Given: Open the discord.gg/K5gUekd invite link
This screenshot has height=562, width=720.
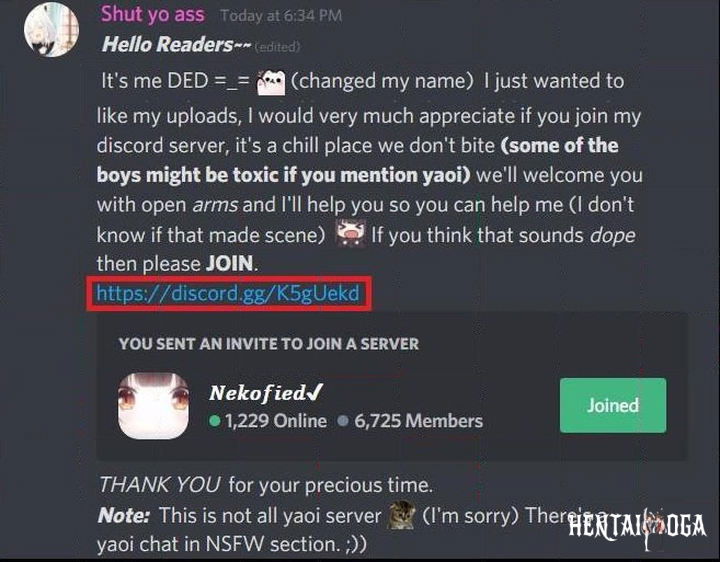Looking at the screenshot, I should point(228,293).
